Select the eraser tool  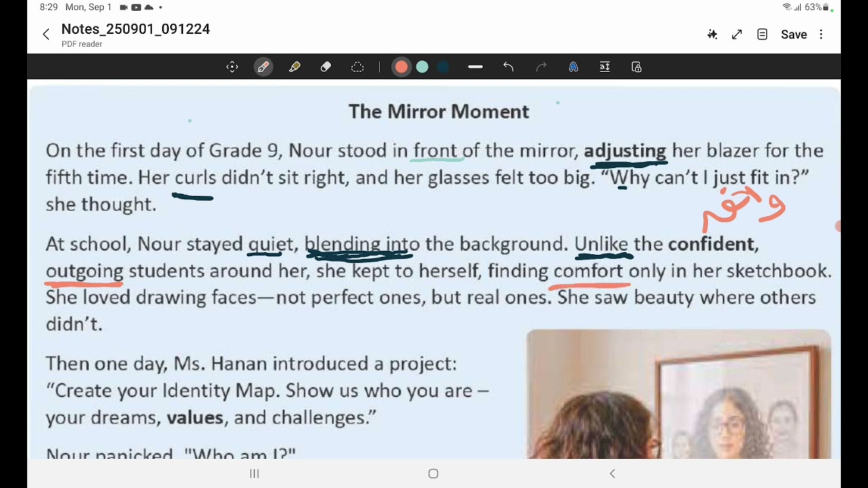click(x=325, y=67)
